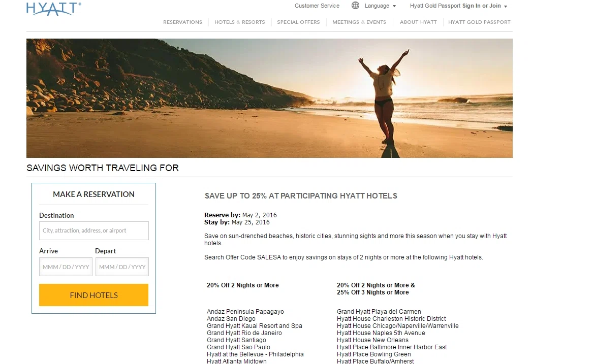This screenshot has width=593, height=364.
Task: Click the globe language icon
Action: (355, 5)
